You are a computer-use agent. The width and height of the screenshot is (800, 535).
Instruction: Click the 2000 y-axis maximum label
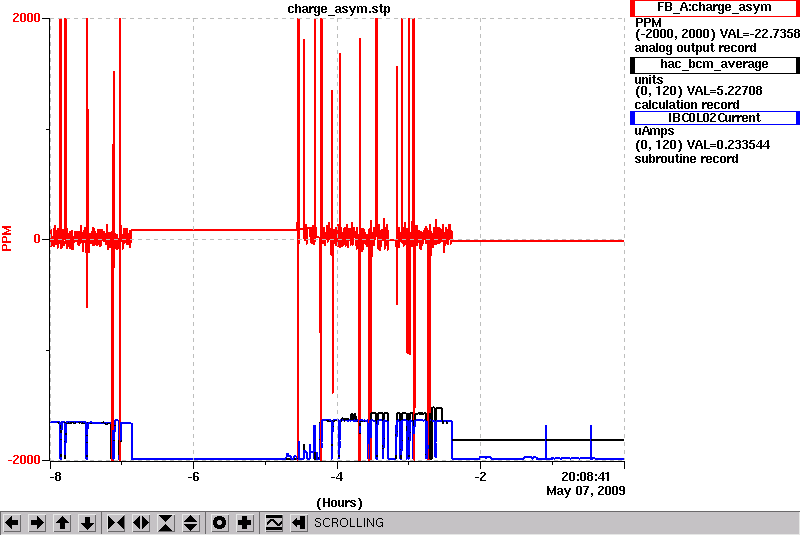[27, 18]
